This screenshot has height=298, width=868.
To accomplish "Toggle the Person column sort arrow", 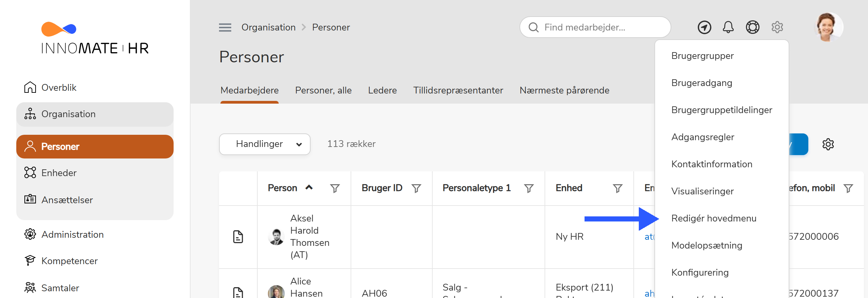I will (x=309, y=187).
